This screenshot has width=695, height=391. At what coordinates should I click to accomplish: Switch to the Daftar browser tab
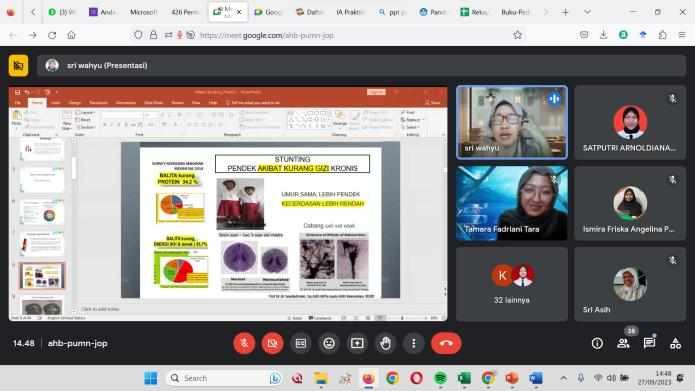[310, 12]
